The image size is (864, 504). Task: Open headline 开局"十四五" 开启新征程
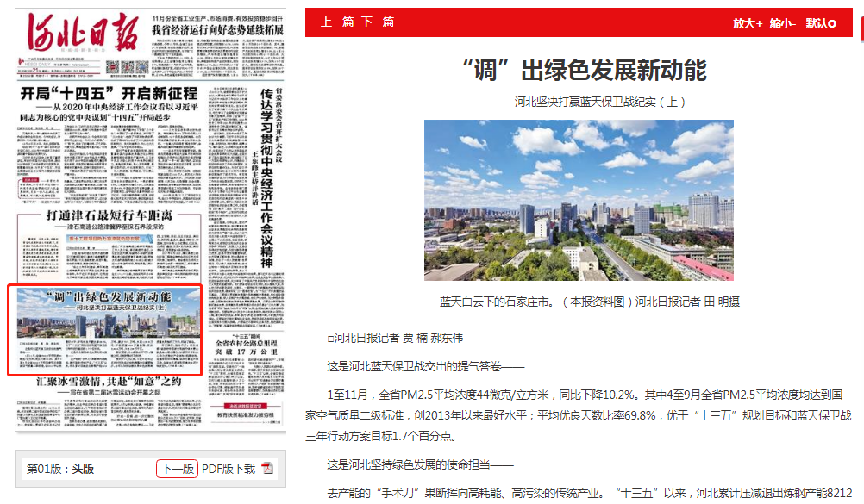pos(110,93)
